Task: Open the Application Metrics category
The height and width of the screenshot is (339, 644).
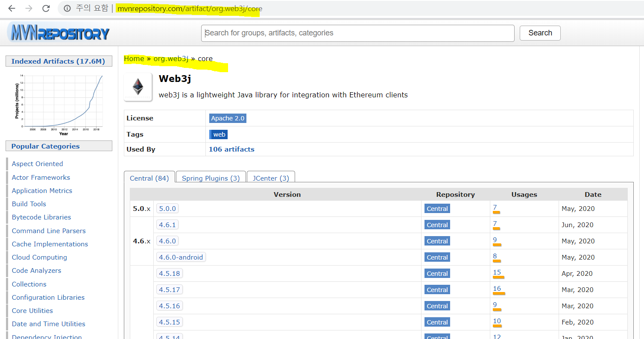Action: tap(42, 191)
